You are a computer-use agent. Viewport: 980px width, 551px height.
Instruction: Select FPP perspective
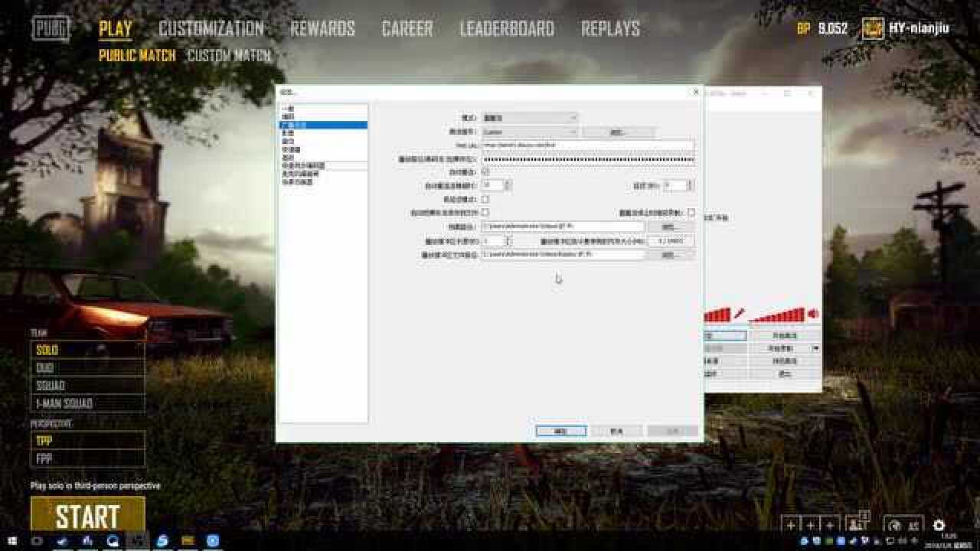[x=87, y=458]
